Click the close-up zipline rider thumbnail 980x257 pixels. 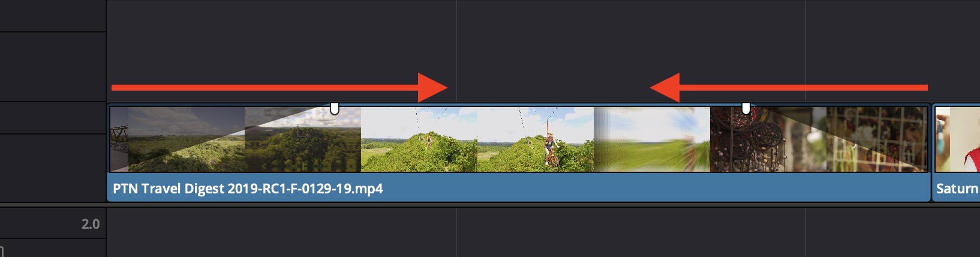tap(535, 139)
